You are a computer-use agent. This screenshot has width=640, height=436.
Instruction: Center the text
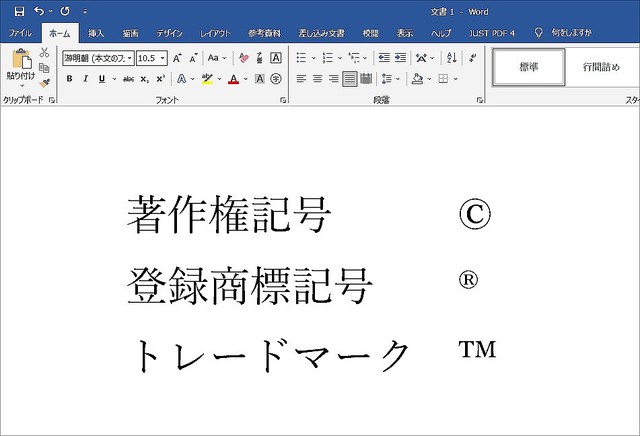pyautogui.click(x=317, y=79)
